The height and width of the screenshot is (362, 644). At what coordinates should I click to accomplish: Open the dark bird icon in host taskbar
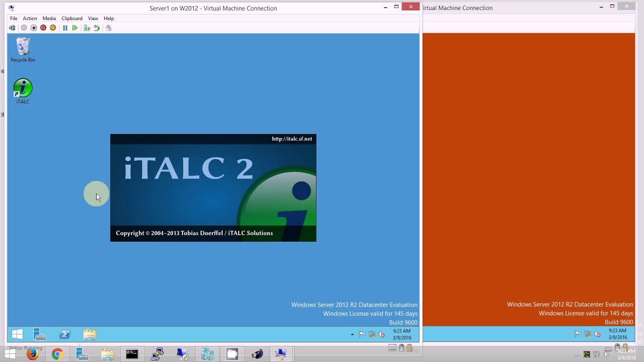(x=257, y=354)
